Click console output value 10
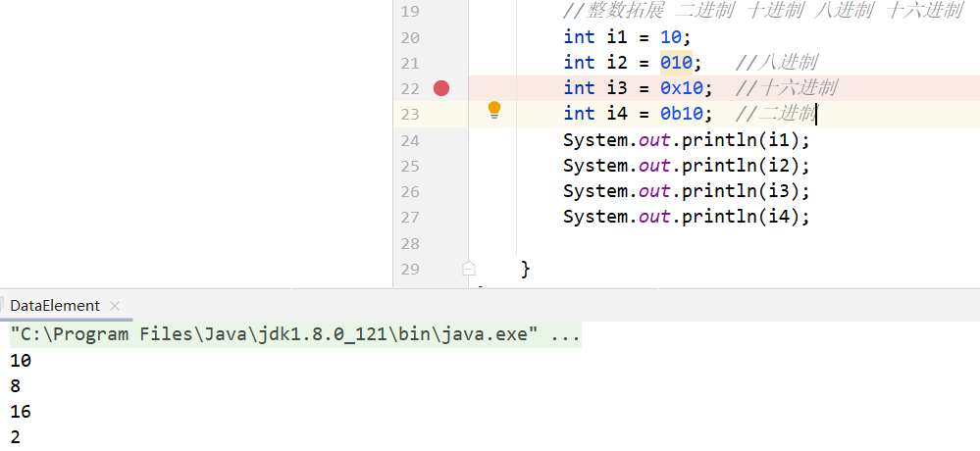 click(x=21, y=361)
